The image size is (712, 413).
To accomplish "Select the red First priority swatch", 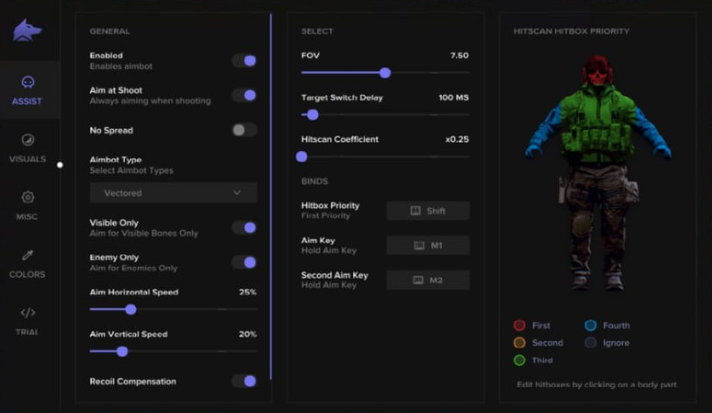I will pos(519,325).
